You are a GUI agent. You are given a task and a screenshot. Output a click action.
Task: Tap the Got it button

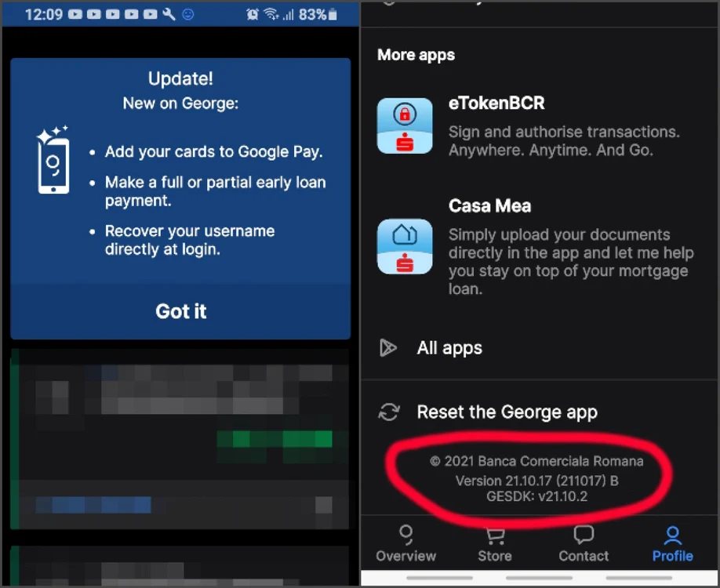(180, 312)
